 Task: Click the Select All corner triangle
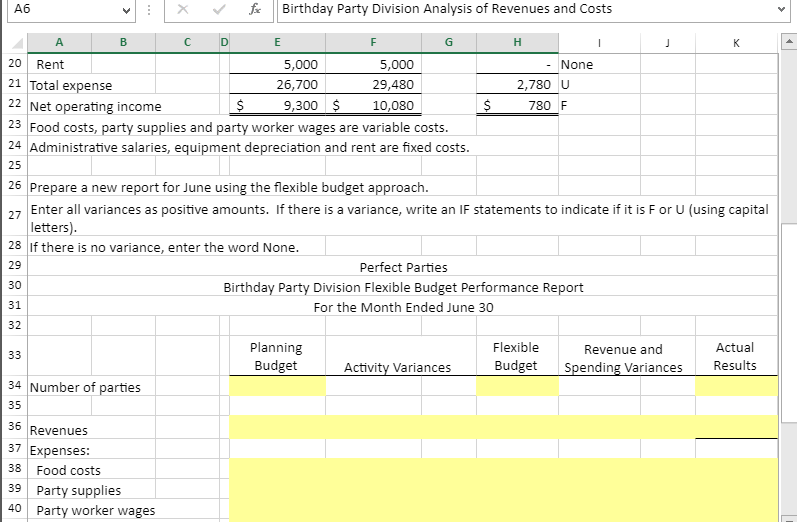[x=18, y=43]
